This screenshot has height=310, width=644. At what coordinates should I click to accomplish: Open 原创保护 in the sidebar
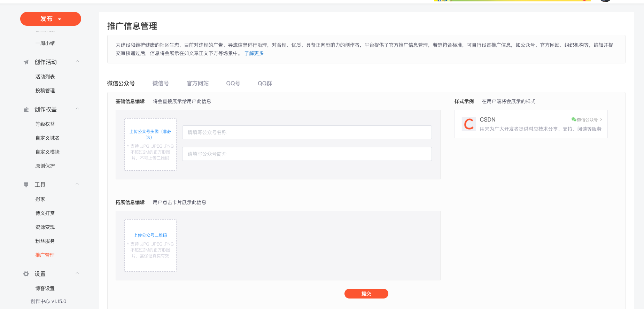pyautogui.click(x=45, y=166)
